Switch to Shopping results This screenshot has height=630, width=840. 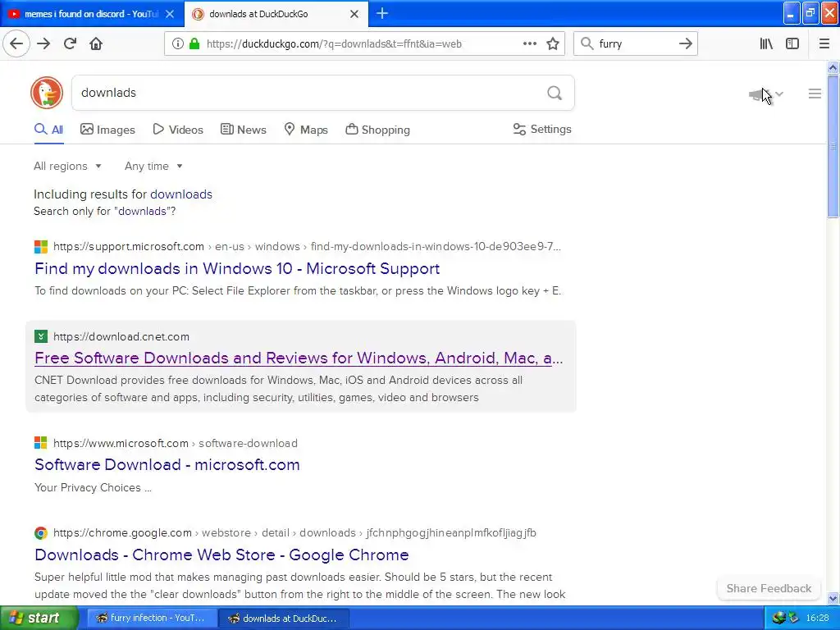click(x=377, y=130)
